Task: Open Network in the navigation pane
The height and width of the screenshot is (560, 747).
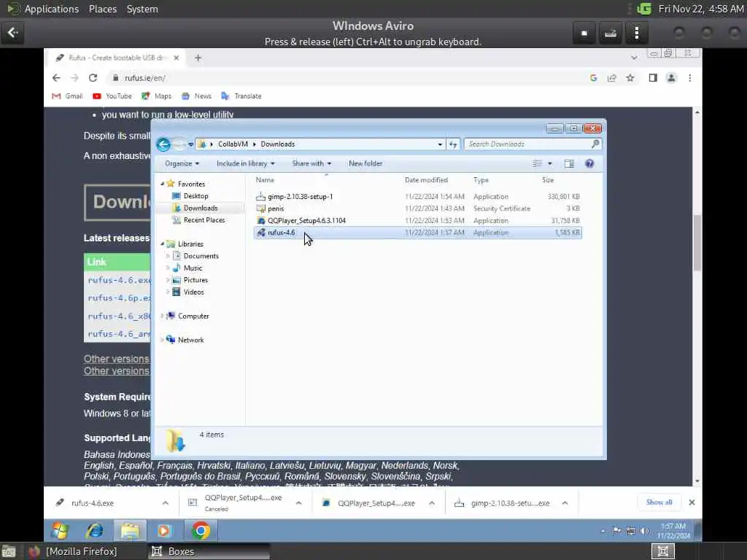Action: [x=190, y=340]
